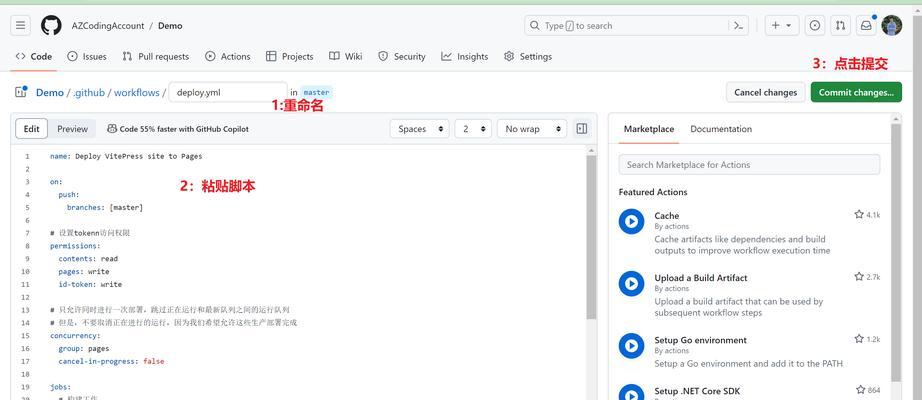Switch to the Actions tab
Screen dimensions: 922x400
click(x=228, y=56)
